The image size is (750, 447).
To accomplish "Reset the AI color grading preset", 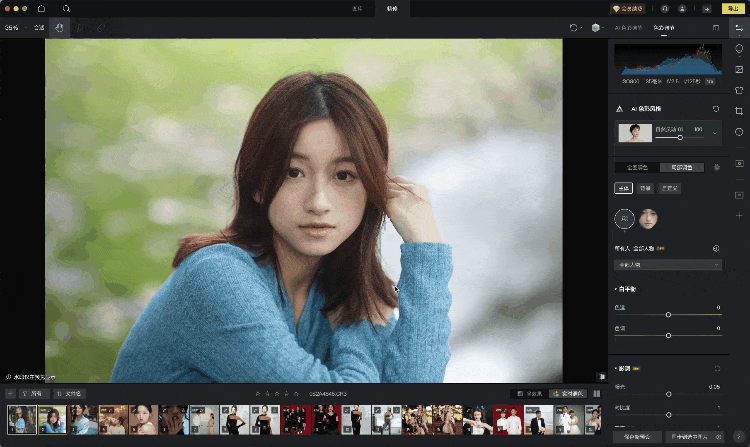I will (x=715, y=108).
